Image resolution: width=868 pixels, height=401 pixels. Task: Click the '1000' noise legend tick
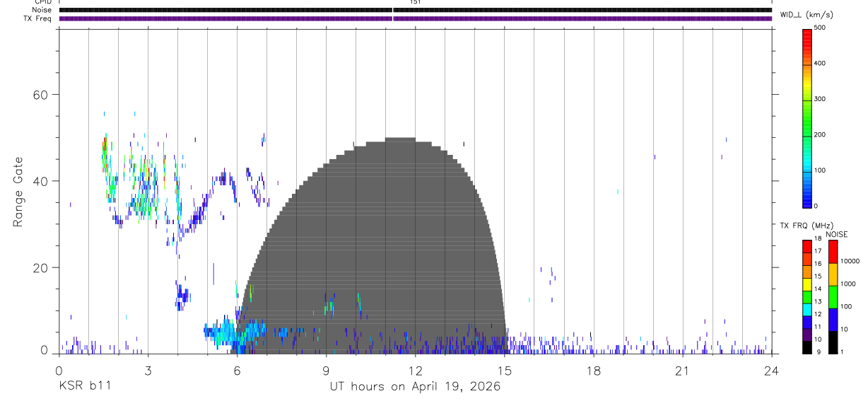click(x=848, y=284)
